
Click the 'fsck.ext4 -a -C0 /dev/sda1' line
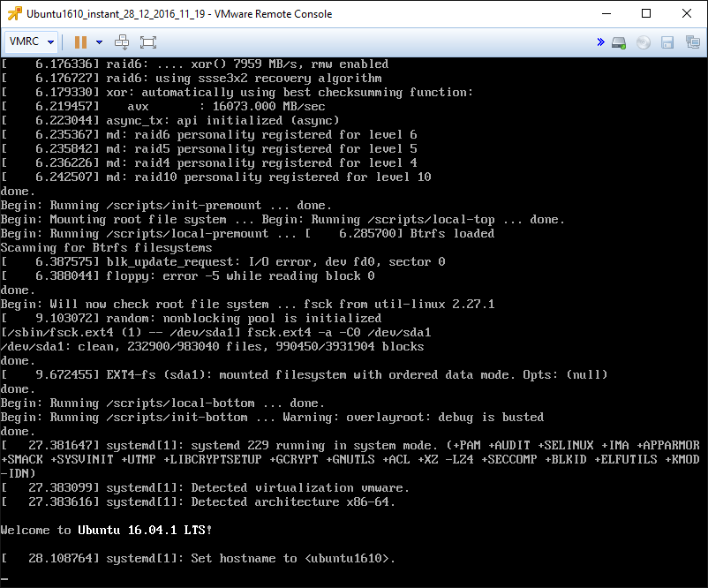click(x=215, y=332)
